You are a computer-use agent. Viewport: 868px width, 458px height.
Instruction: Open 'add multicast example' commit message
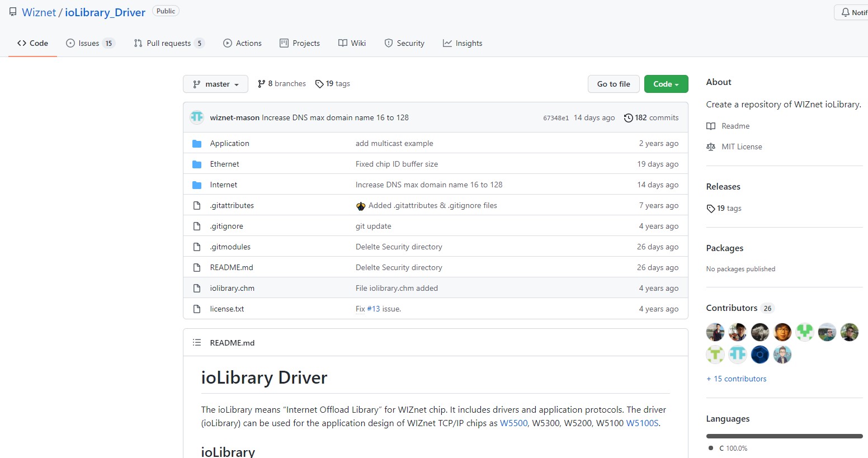(x=394, y=143)
